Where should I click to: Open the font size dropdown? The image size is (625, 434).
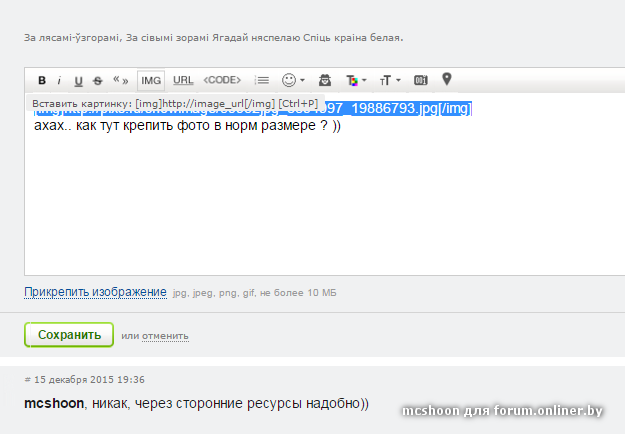point(390,81)
